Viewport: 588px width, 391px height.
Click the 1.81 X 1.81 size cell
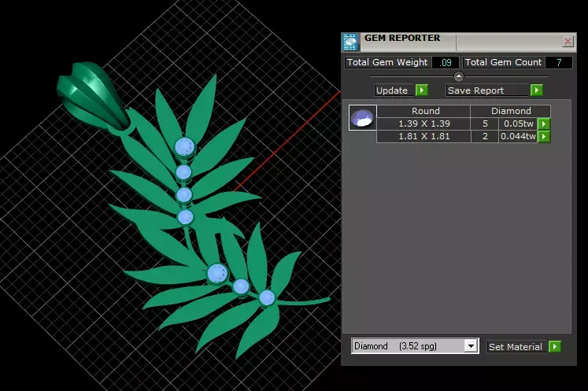coord(423,136)
